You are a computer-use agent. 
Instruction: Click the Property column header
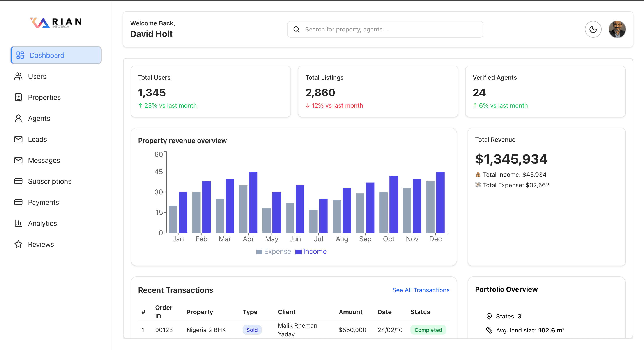click(200, 312)
